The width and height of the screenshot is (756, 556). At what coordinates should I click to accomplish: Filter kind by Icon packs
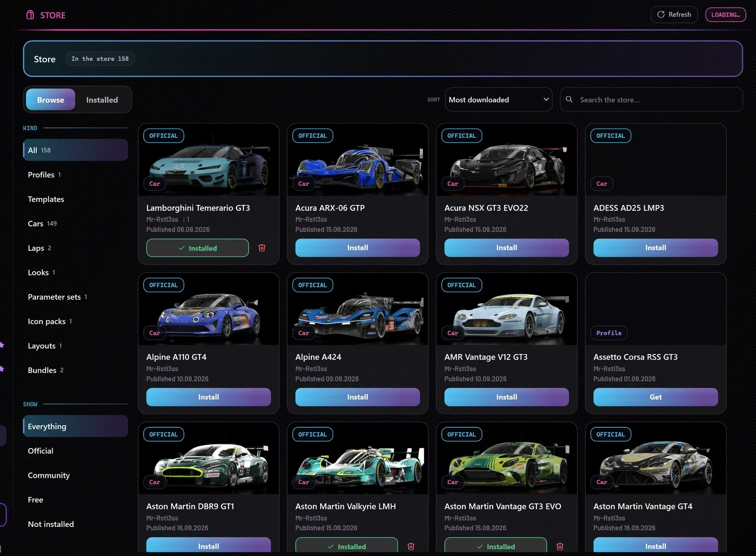point(75,321)
